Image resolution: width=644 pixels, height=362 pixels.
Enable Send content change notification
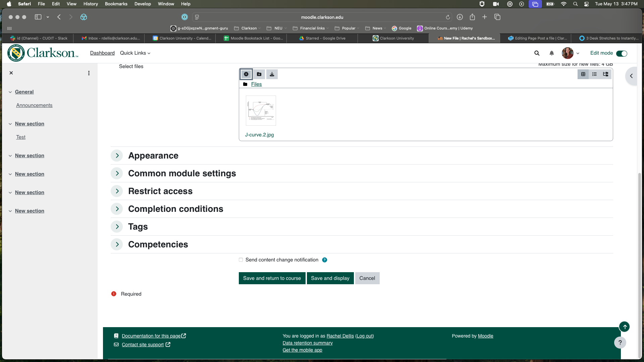tap(241, 260)
